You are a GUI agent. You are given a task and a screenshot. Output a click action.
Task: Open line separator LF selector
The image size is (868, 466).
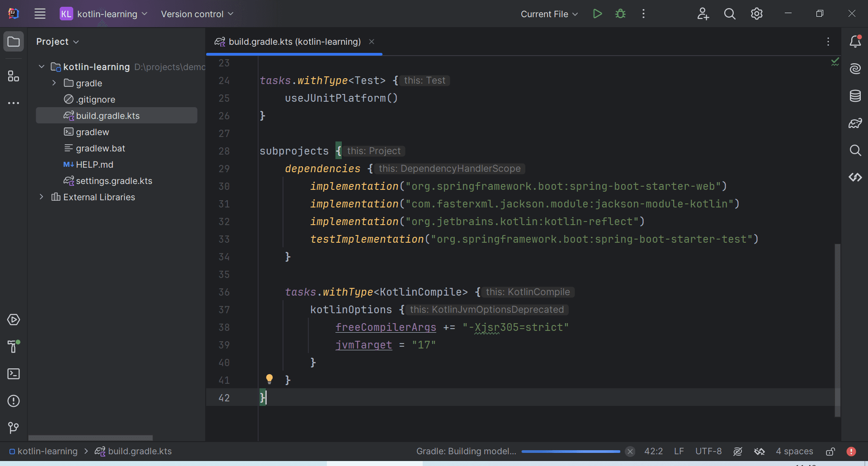click(x=679, y=451)
